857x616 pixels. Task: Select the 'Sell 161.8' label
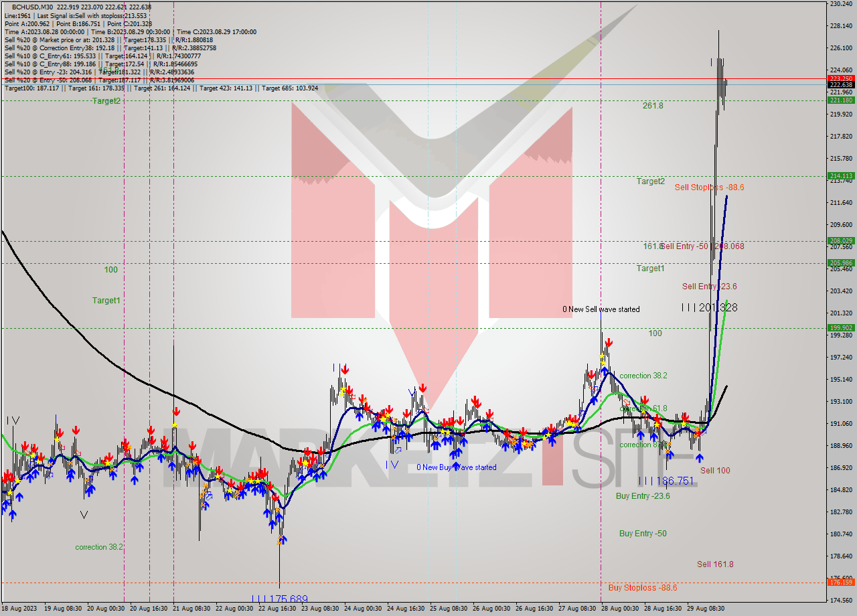[715, 564]
